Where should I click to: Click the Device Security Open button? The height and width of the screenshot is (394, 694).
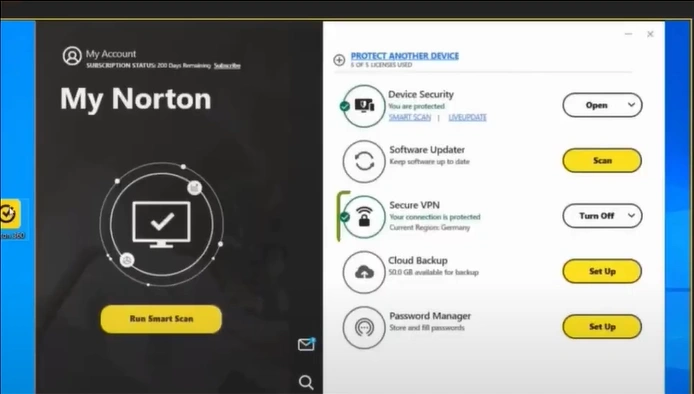tap(596, 105)
